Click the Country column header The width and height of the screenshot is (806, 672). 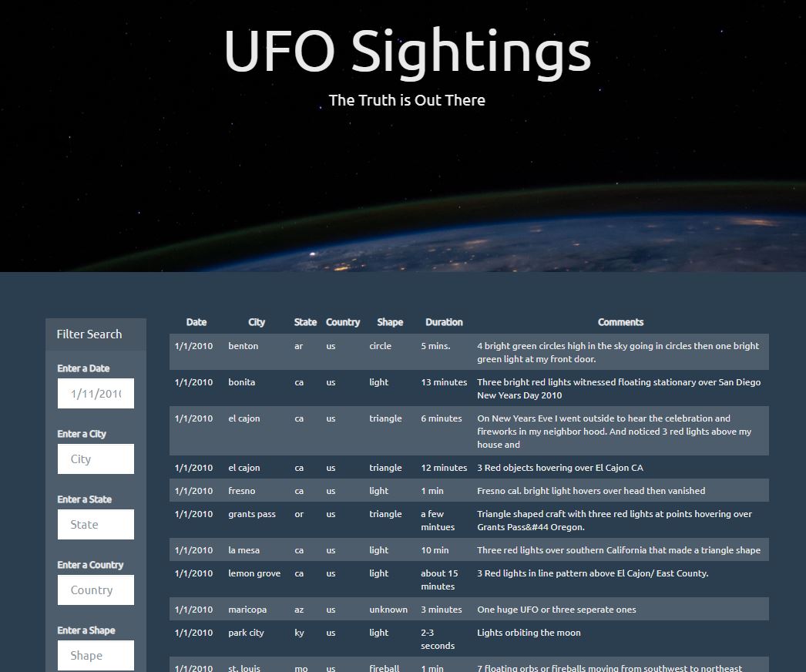[343, 322]
